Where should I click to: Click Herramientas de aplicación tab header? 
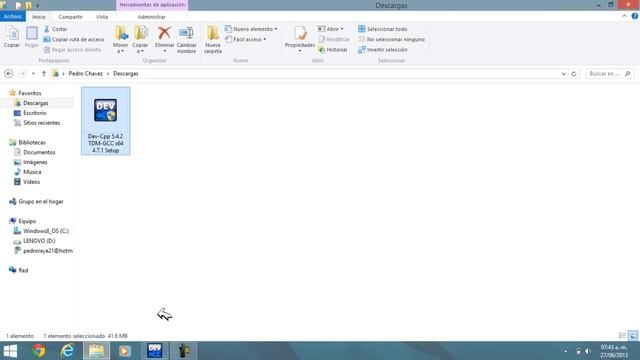click(152, 5)
